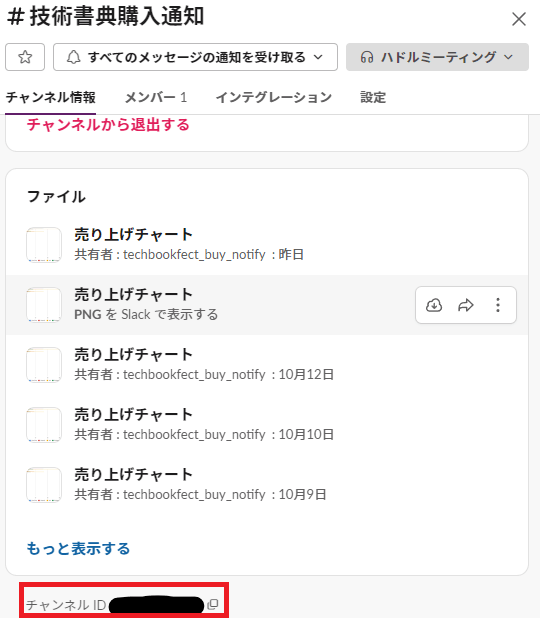Expand the huddle options chevron
The height and width of the screenshot is (618, 540).
tap(509, 57)
